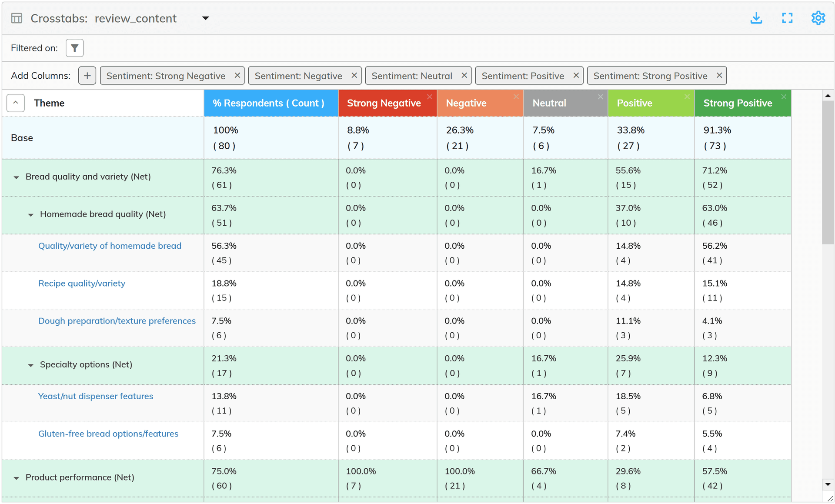Click the Theme column header
The image size is (835, 504).
point(49,103)
